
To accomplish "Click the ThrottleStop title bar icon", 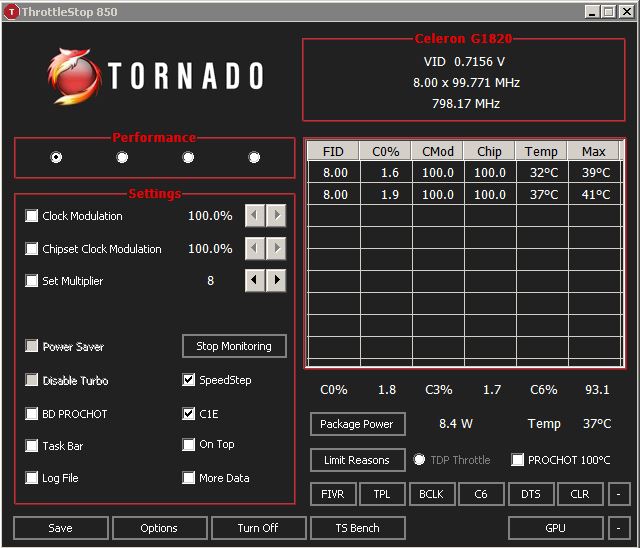I will (11, 12).
